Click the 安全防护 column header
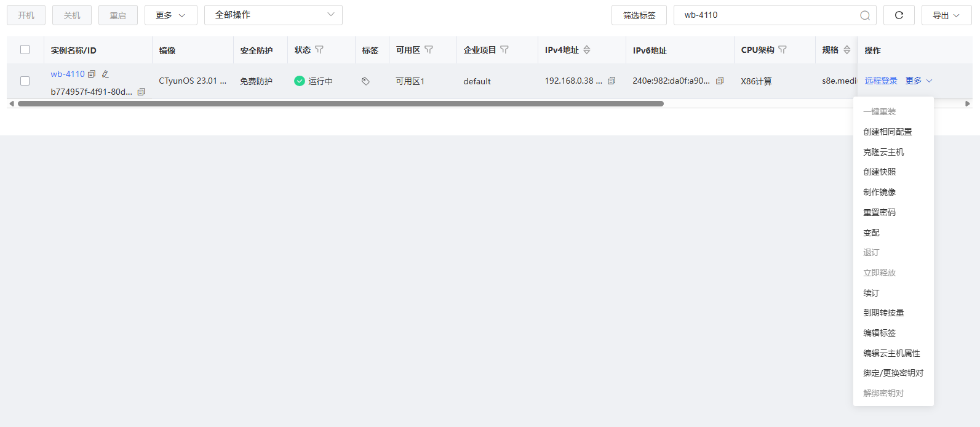The height and width of the screenshot is (427, 980). tap(257, 50)
